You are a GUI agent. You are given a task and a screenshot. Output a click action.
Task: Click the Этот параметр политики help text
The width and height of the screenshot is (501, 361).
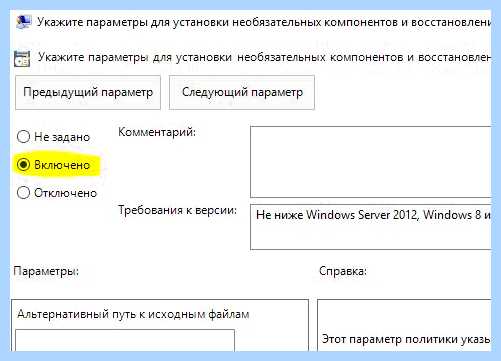pyautogui.click(x=406, y=339)
